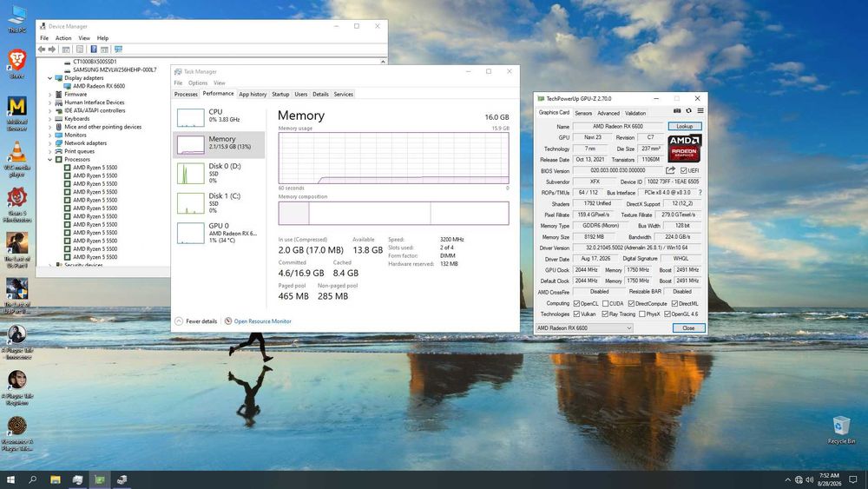Expand the Keyboards tree node

pyautogui.click(x=49, y=118)
